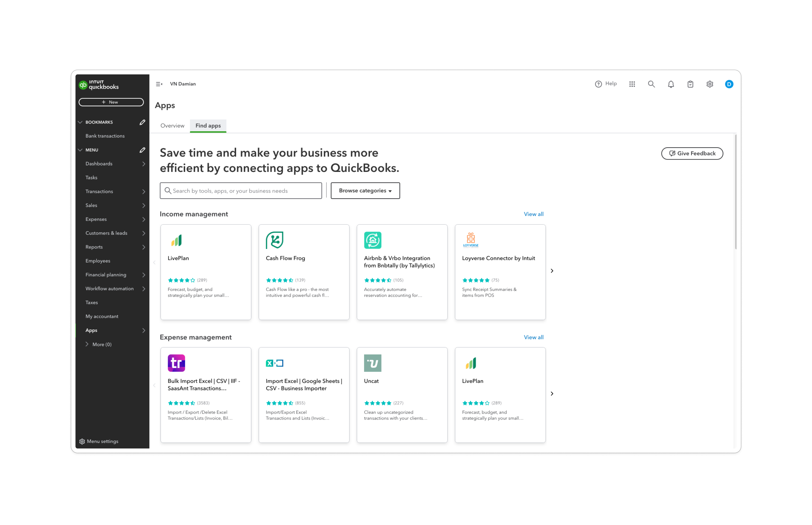Open the app launcher grid icon

point(632,84)
